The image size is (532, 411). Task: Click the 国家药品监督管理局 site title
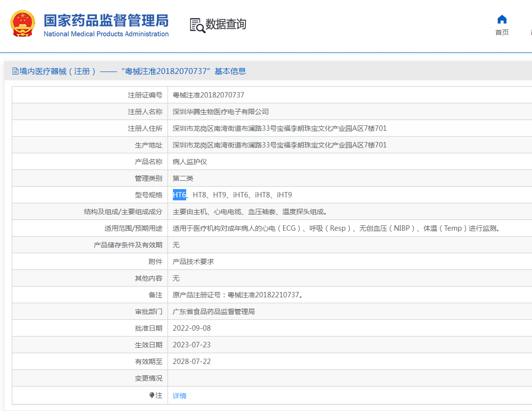point(106,21)
